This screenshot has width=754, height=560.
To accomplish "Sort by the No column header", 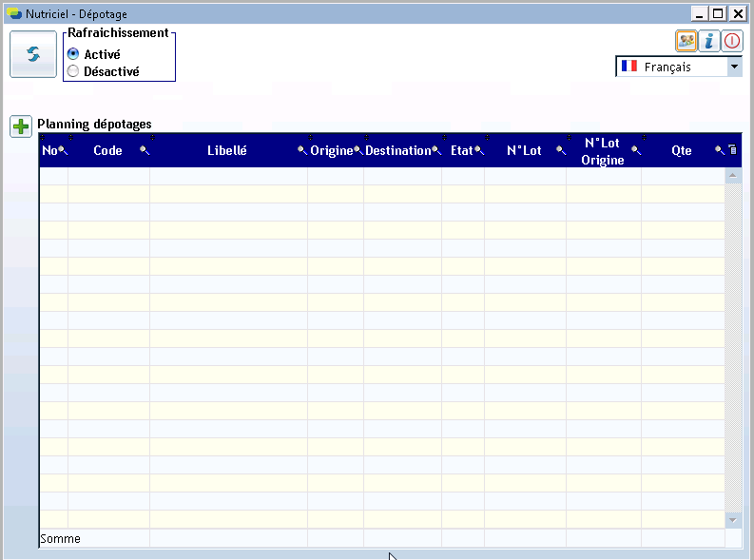I will (x=49, y=151).
